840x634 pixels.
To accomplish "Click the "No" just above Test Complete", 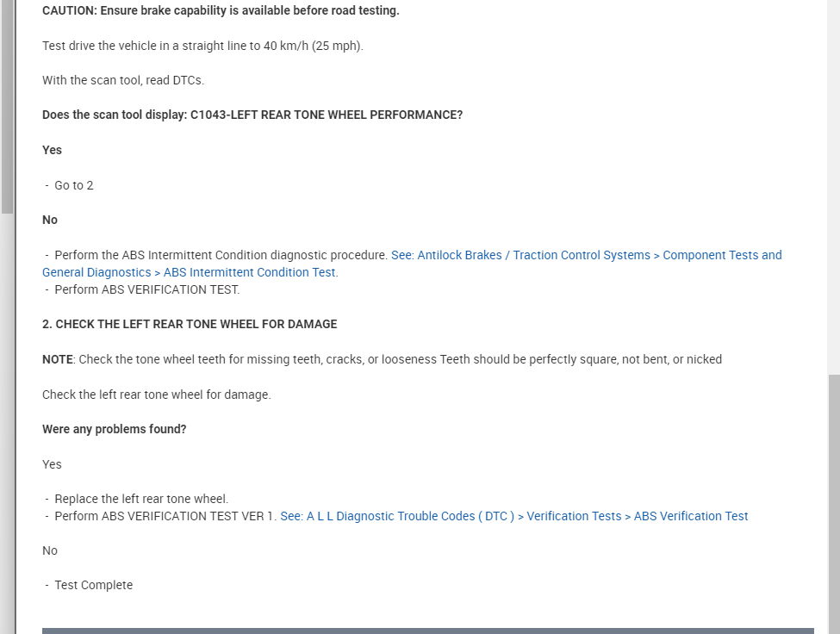I will click(x=50, y=550).
